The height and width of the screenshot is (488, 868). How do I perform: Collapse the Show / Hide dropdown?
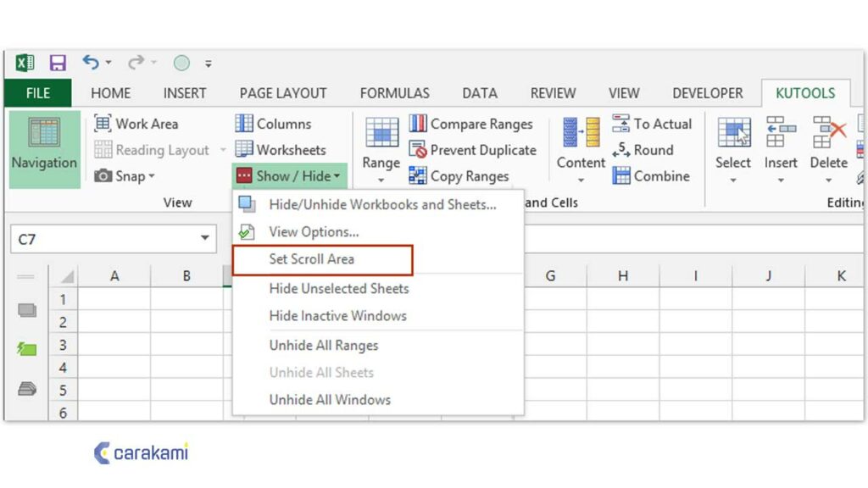(289, 176)
